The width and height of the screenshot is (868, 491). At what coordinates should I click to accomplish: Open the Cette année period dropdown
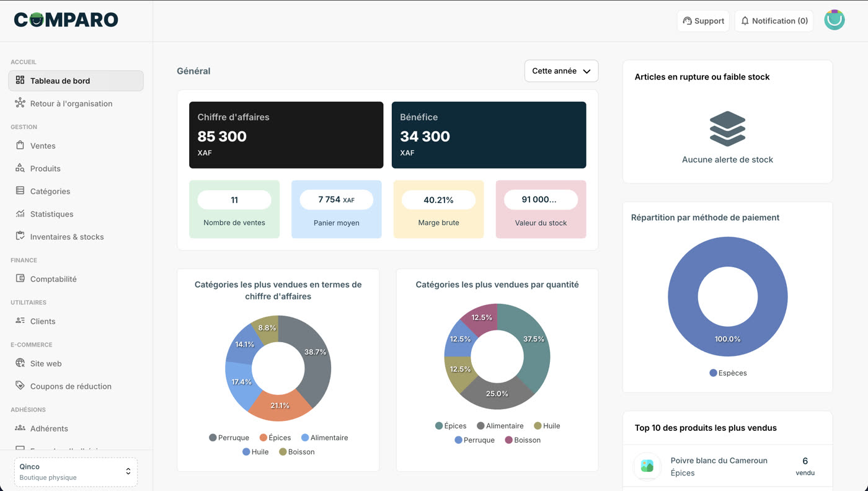[x=561, y=71]
